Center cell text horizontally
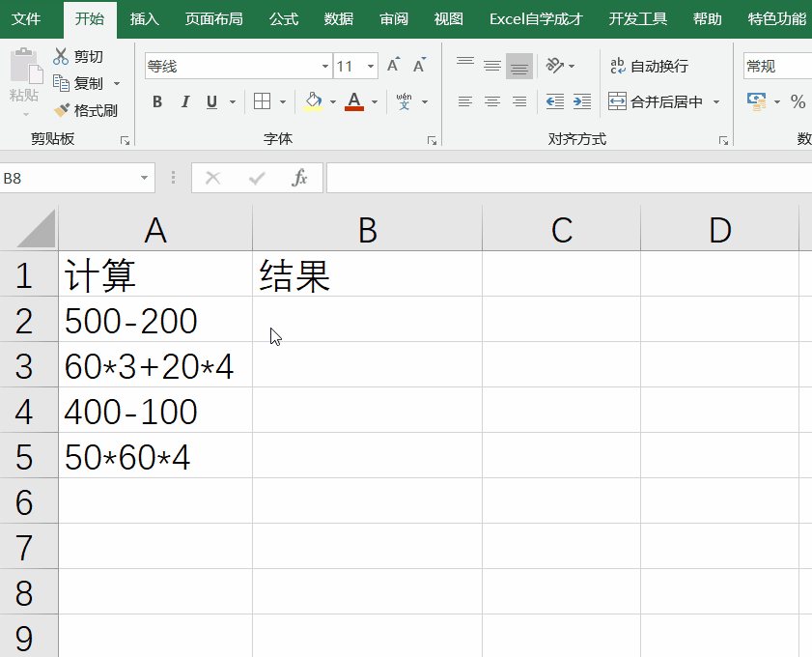812x657 pixels. pos(492,101)
